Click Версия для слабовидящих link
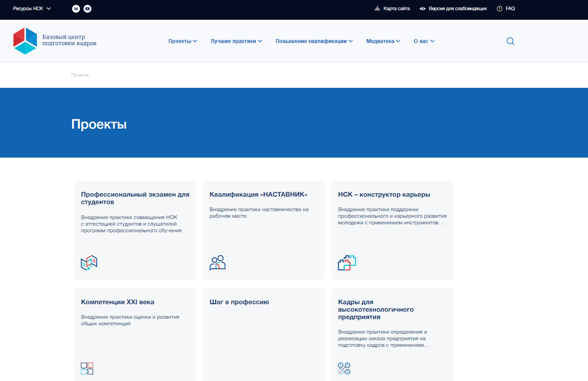Image resolution: width=588 pixels, height=381 pixels. click(x=457, y=9)
